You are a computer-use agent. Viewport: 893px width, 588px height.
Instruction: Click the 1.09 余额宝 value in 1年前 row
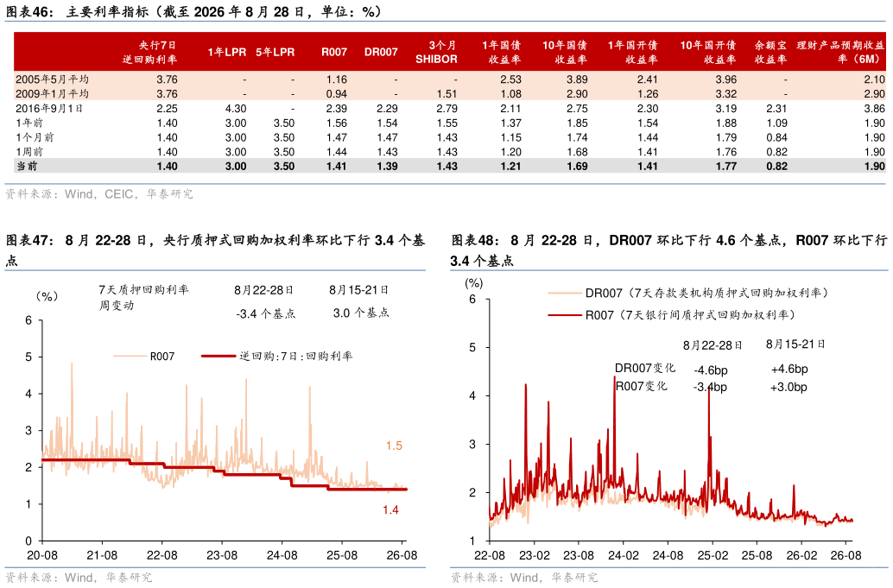[x=776, y=123]
